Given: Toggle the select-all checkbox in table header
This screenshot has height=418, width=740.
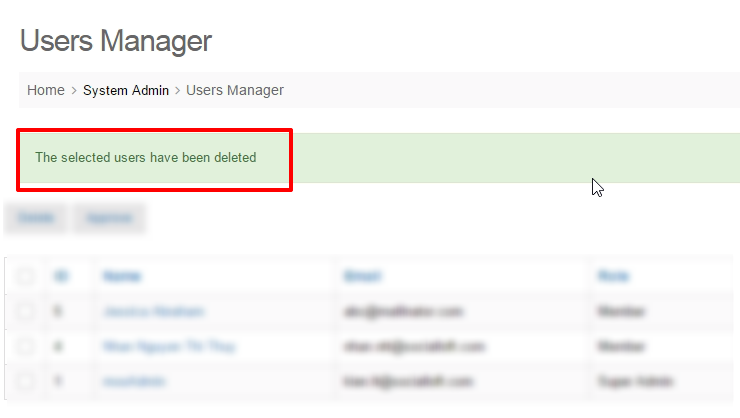Looking at the screenshot, I should (x=26, y=276).
